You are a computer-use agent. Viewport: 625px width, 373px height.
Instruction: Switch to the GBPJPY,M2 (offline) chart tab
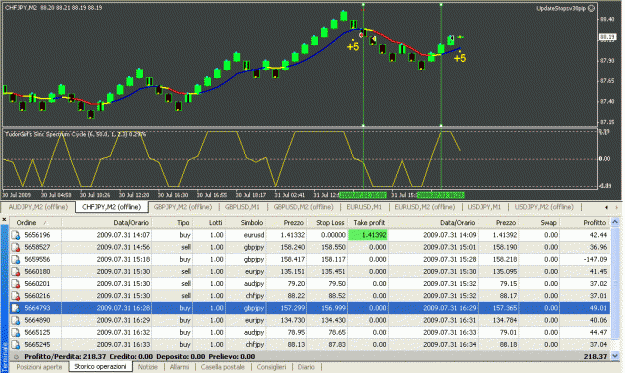pos(183,207)
